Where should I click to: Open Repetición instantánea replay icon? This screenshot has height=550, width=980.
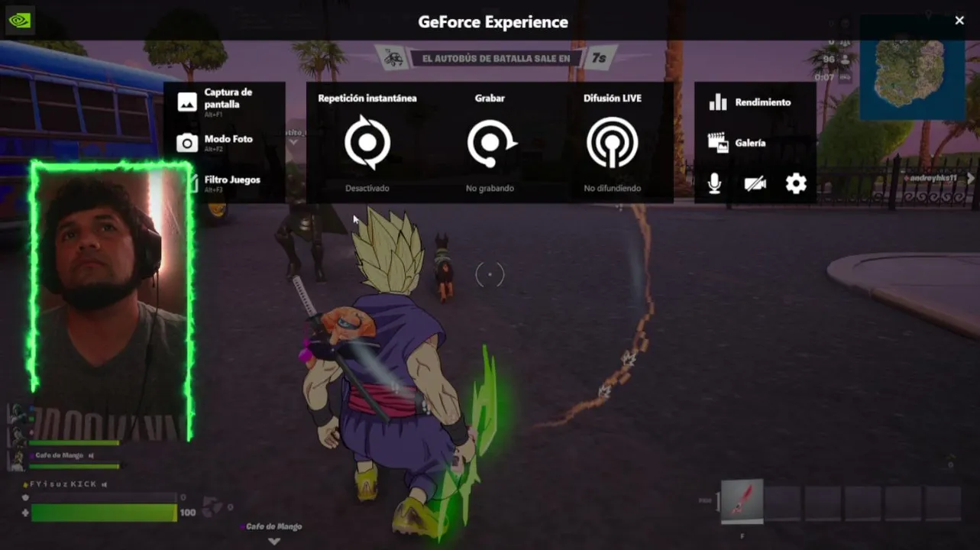click(367, 142)
